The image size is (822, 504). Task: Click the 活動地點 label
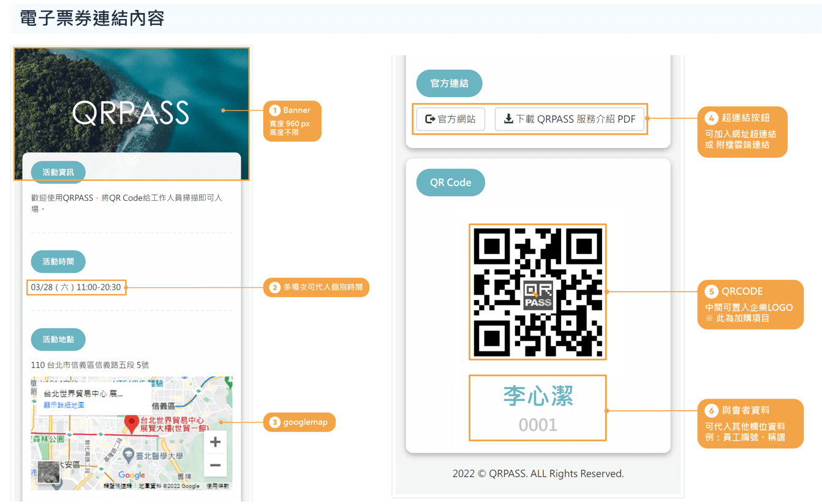point(58,339)
